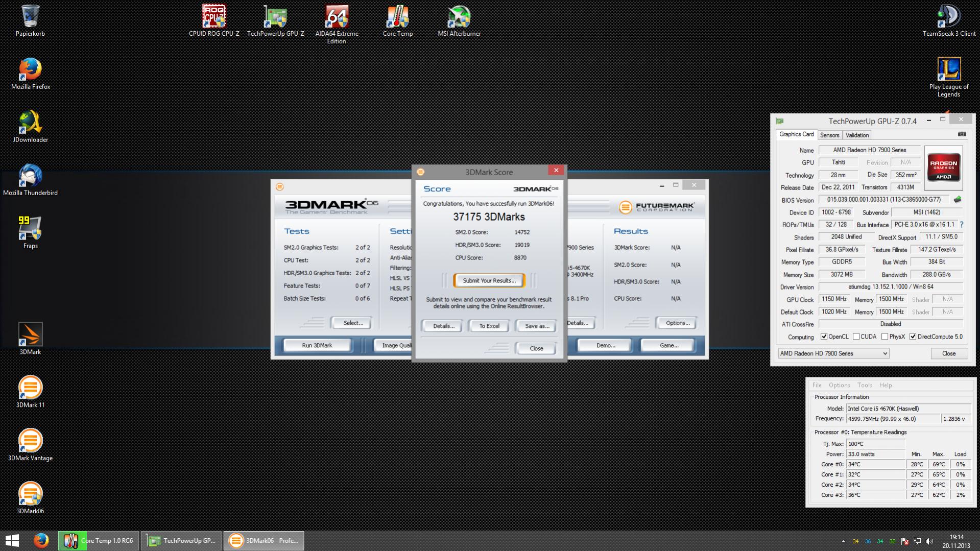This screenshot has height=551, width=980.
Task: Switch to Sensors tab in GPU-Z
Action: [x=829, y=135]
